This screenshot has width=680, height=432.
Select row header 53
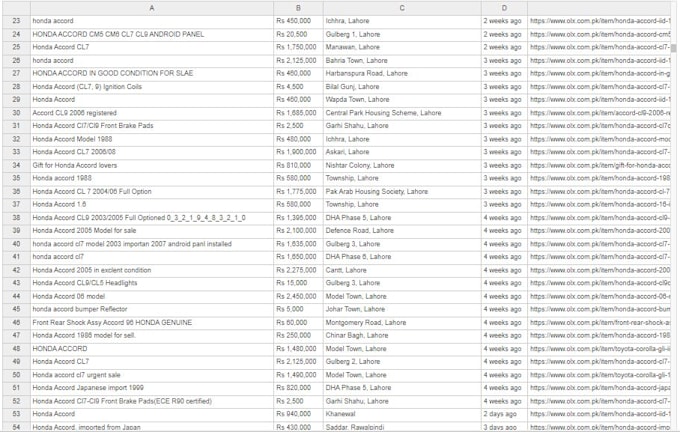[16, 414]
